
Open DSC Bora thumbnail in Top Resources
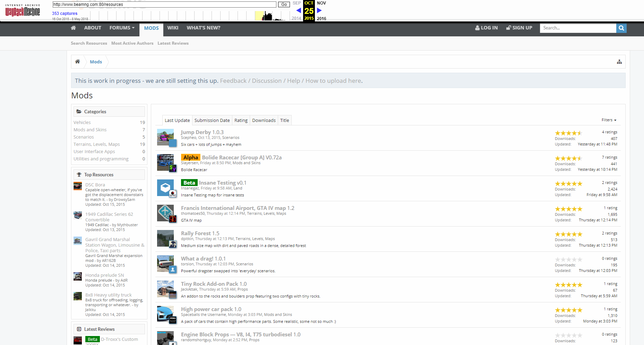tap(78, 186)
